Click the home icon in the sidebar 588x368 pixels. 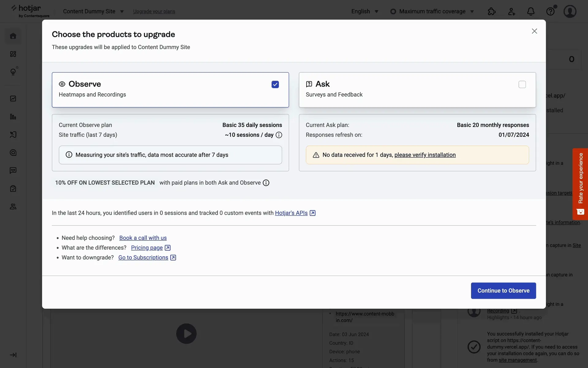click(x=13, y=36)
